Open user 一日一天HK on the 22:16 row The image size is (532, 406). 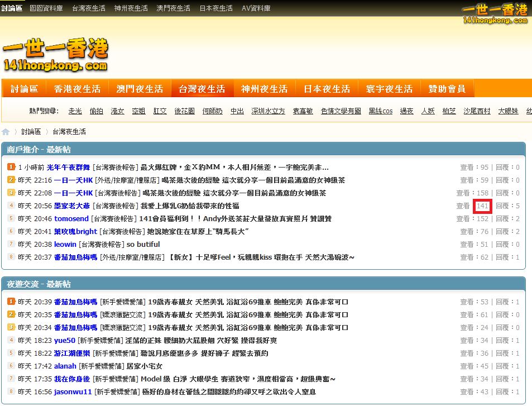coord(73,180)
